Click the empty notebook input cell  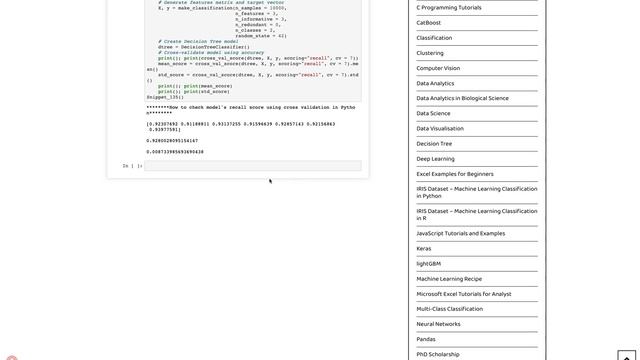253,166
